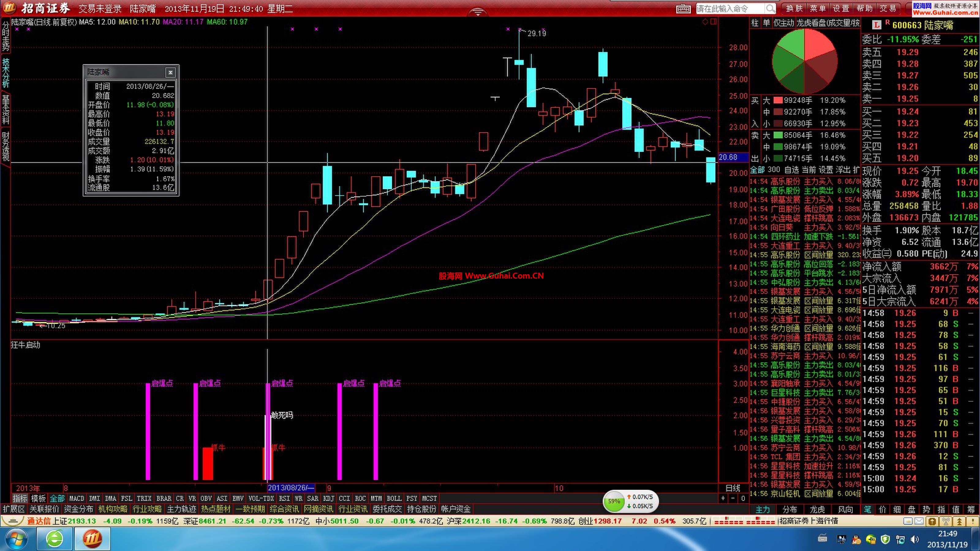Click the 模板 template button
The width and height of the screenshot is (980, 551).
coord(38,498)
